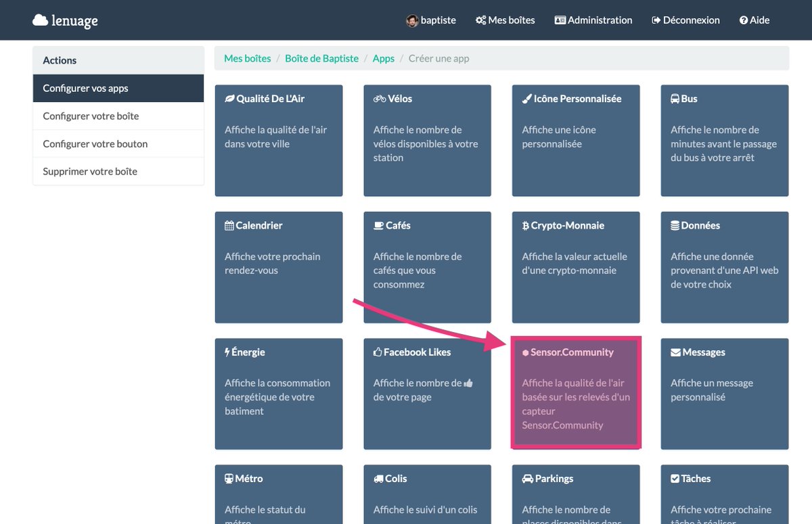Viewport: 812px width, 524px height.
Task: Click the bus icon on Bus card
Action: 675,99
